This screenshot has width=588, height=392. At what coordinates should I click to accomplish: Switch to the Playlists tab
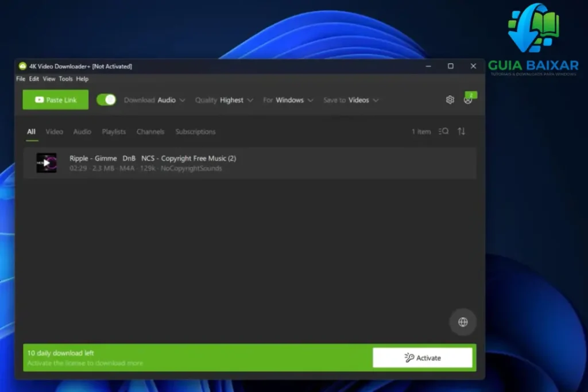pyautogui.click(x=114, y=131)
